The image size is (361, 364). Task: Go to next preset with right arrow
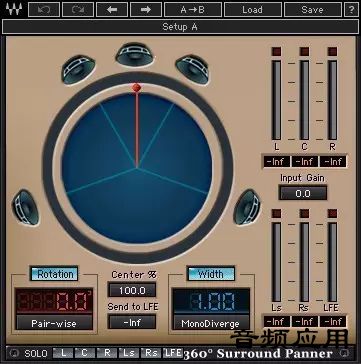[x=146, y=10]
